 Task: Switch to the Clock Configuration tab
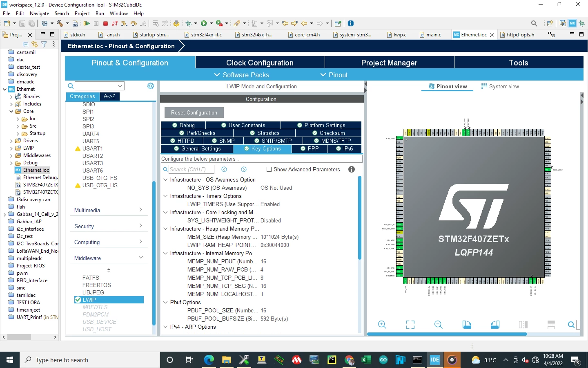[x=260, y=63]
